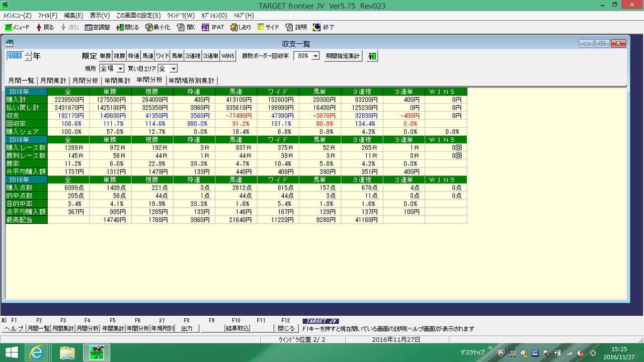The width and height of the screenshot is (644, 362).
Task: Switch to the 年間場所別集計 tab
Action: coord(192,80)
